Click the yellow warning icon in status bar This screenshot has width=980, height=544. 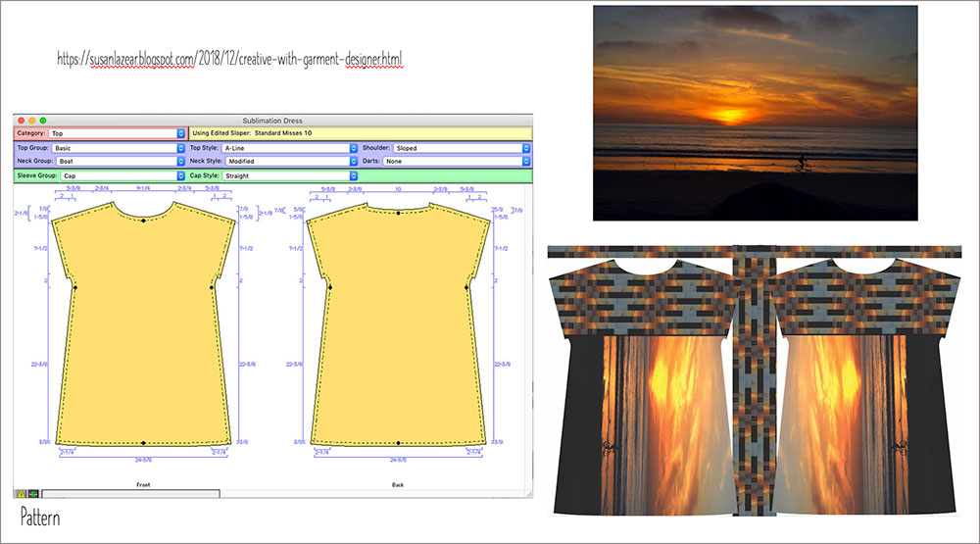pyautogui.click(x=20, y=493)
